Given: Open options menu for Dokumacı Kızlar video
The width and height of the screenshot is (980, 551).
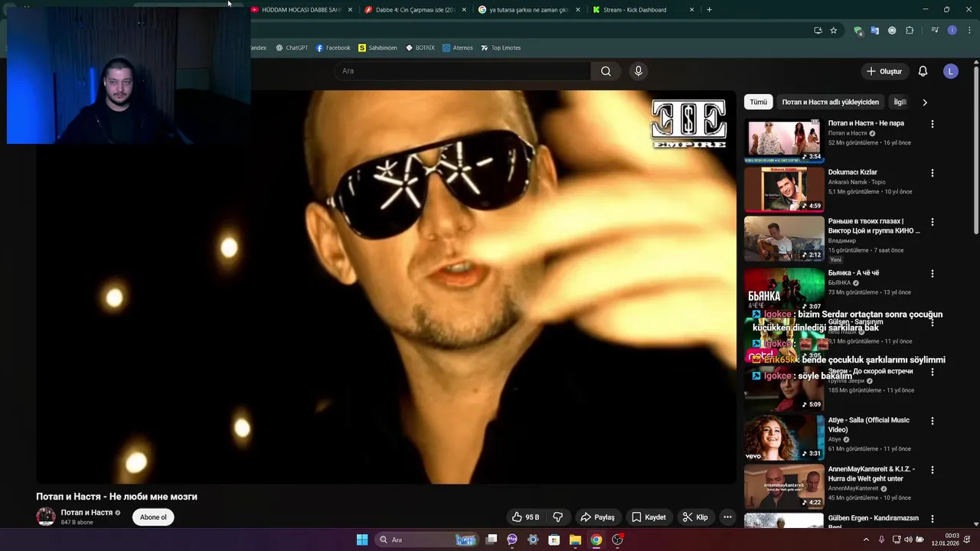Looking at the screenshot, I should point(932,173).
